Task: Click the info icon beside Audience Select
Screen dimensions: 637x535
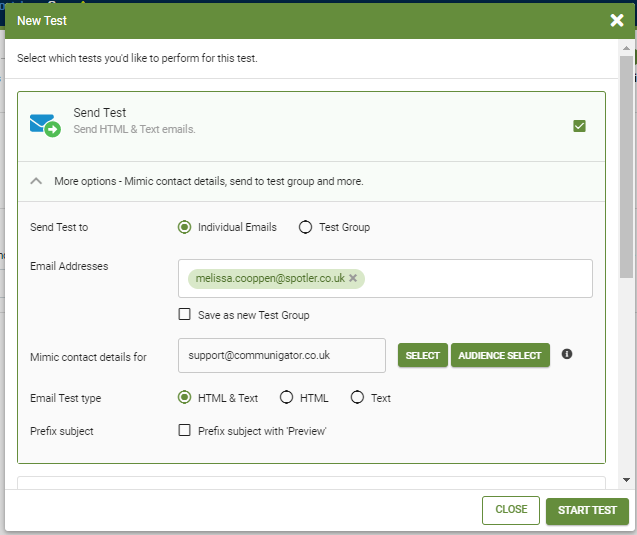Action: click(x=567, y=354)
